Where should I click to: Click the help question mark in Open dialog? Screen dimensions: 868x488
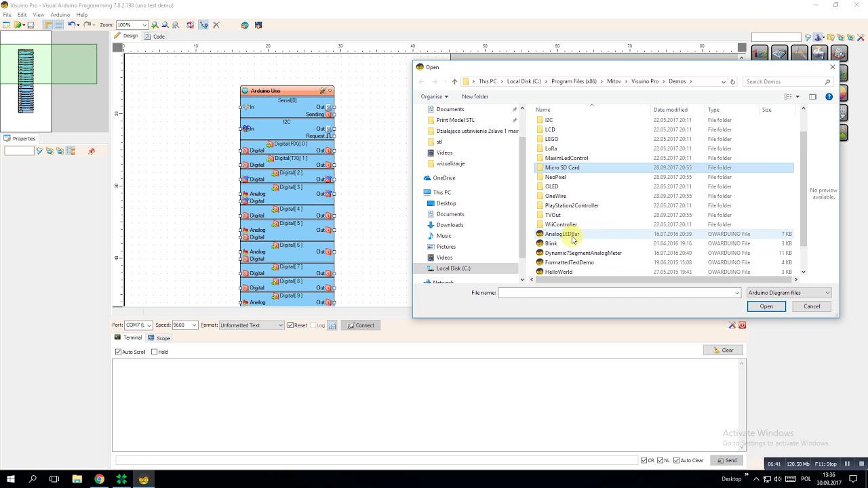click(x=829, y=97)
